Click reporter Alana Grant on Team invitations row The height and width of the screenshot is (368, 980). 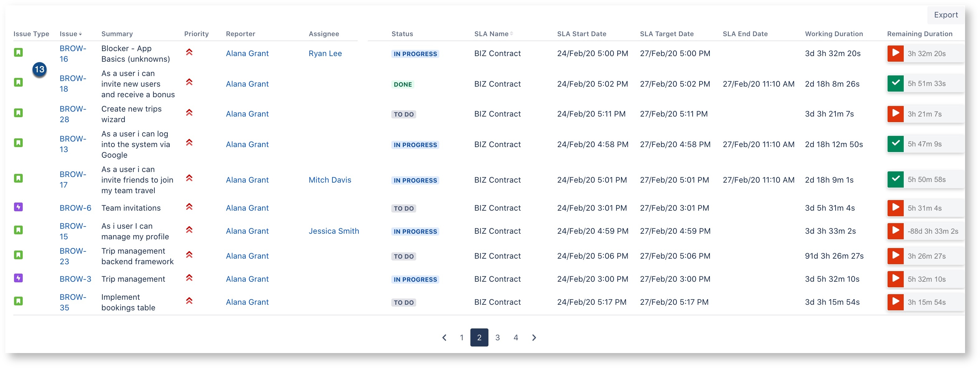pos(247,208)
